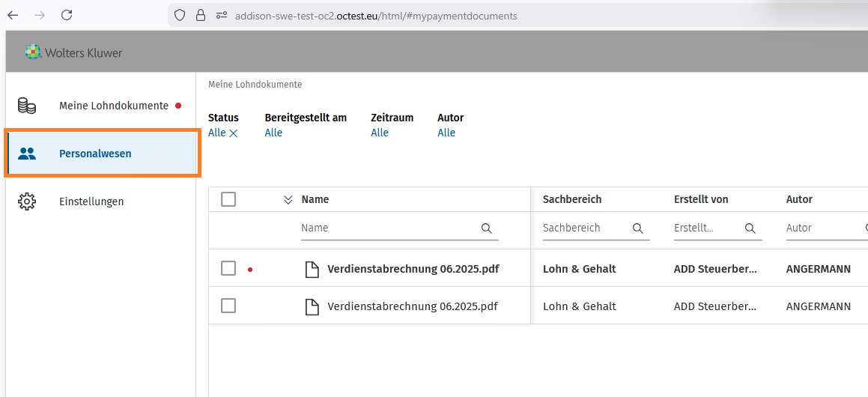Viewport: 868px width, 397px height.
Task: Clear Status filter with the X icon
Action: 234,133
